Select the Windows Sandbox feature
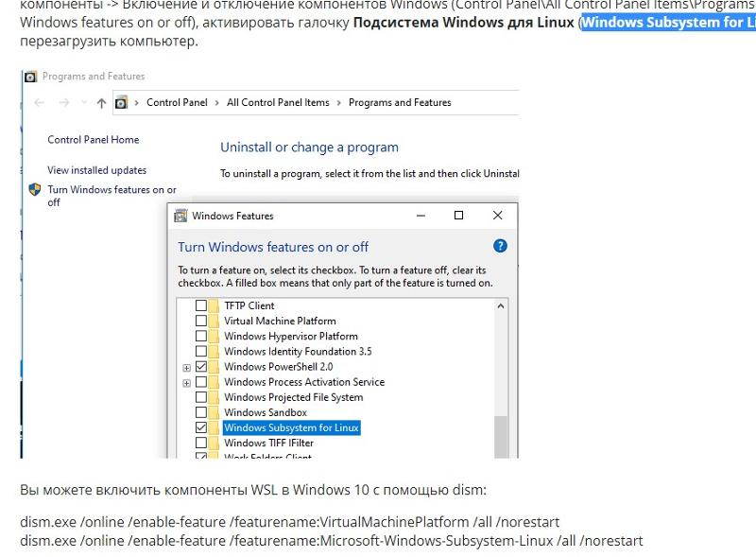 click(x=266, y=412)
